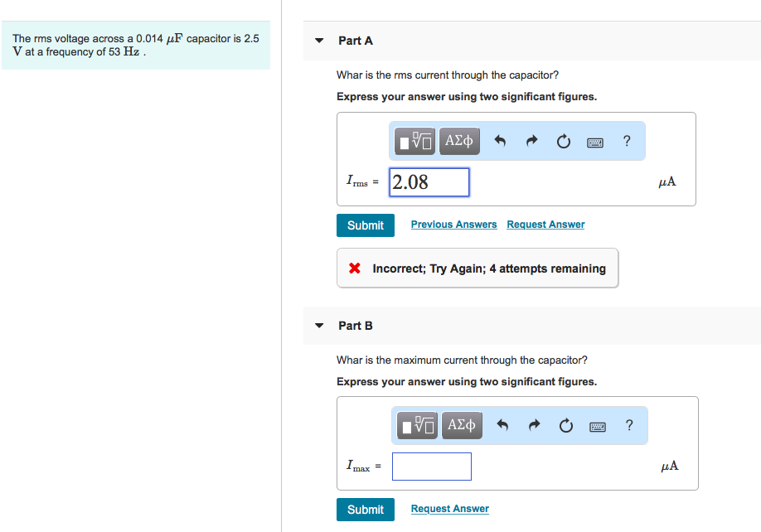Click undo arrow in Part A toolbar
The width and height of the screenshot is (761, 532).
(500, 142)
